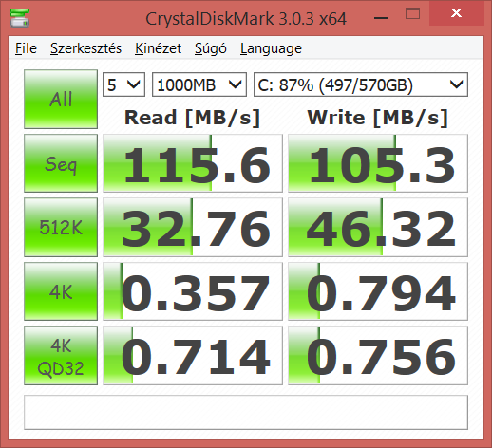492x448 pixels.
Task: Open the Kinézet menu
Action: (158, 48)
